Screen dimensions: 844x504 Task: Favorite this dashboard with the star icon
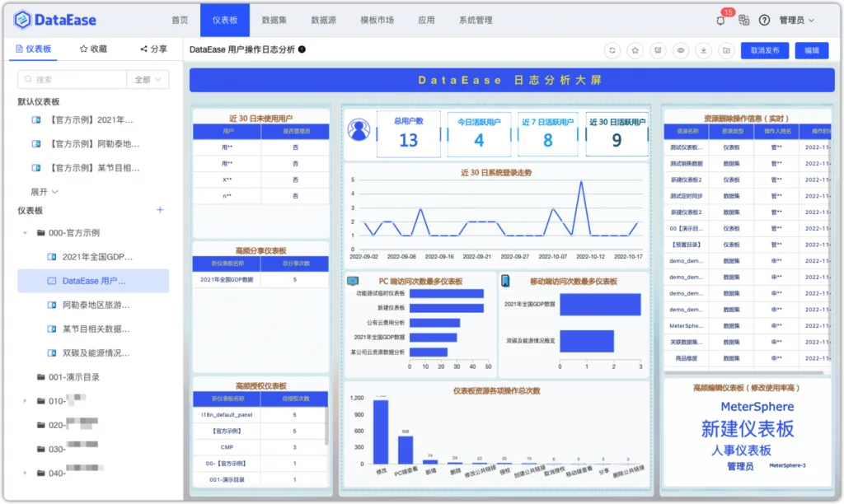tap(635, 50)
